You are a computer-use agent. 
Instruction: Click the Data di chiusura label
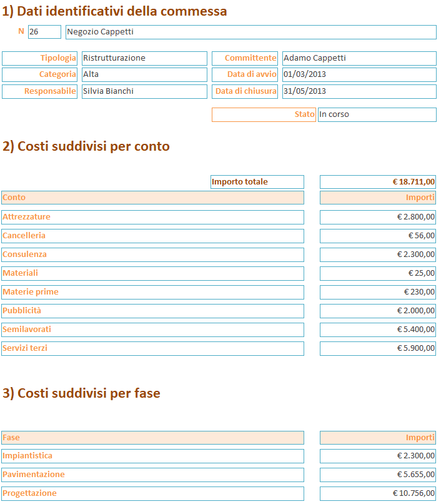click(x=245, y=91)
